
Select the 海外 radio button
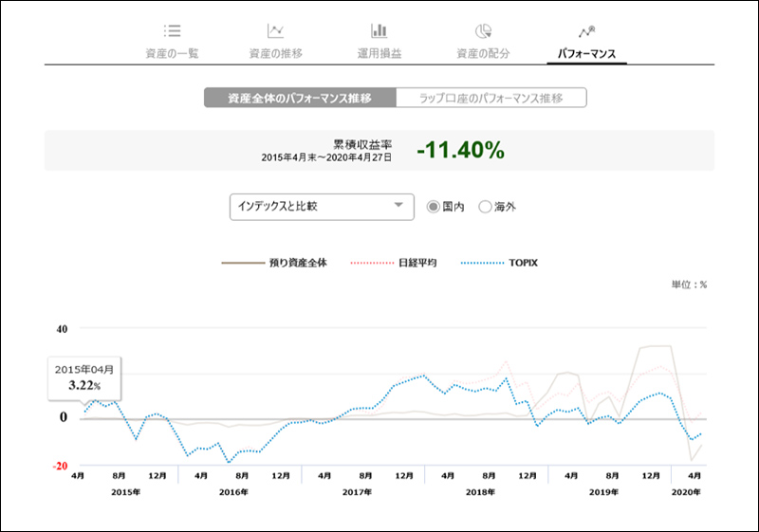point(486,207)
